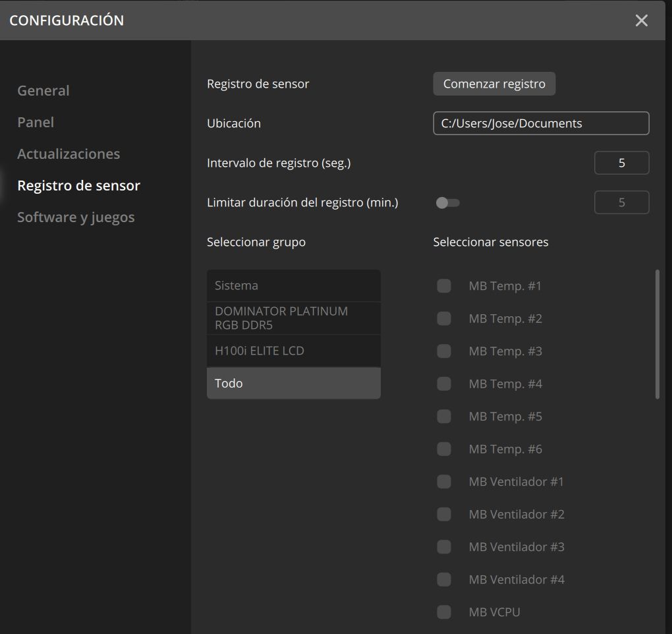Check the MB Temp. #6 sensor
The width and height of the screenshot is (672, 634).
tap(444, 449)
